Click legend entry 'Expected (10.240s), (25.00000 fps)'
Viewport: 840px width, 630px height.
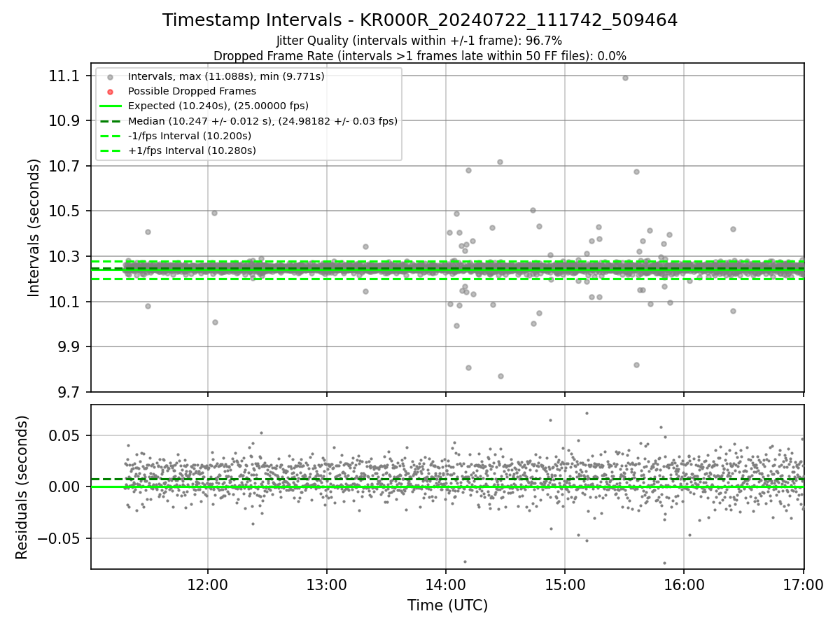point(218,106)
